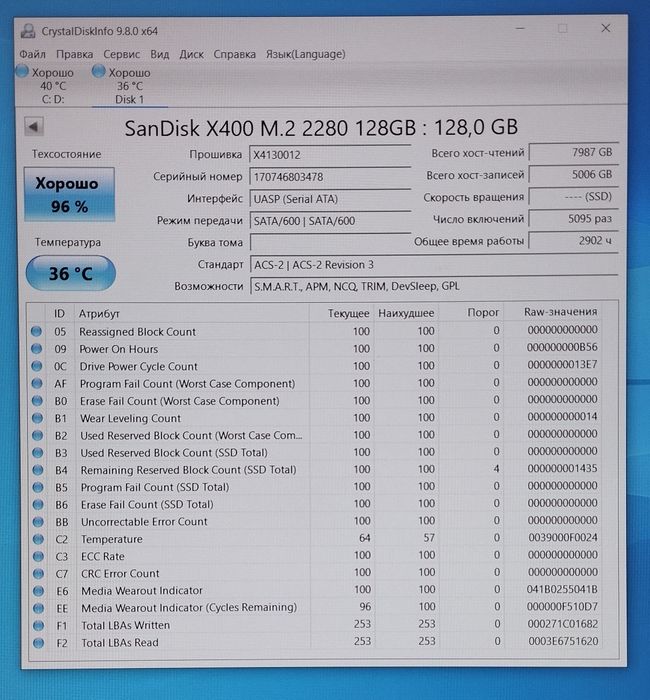Click status dot of Program Fail Count (SSD Total)
The width and height of the screenshot is (650, 700).
[x=38, y=487]
